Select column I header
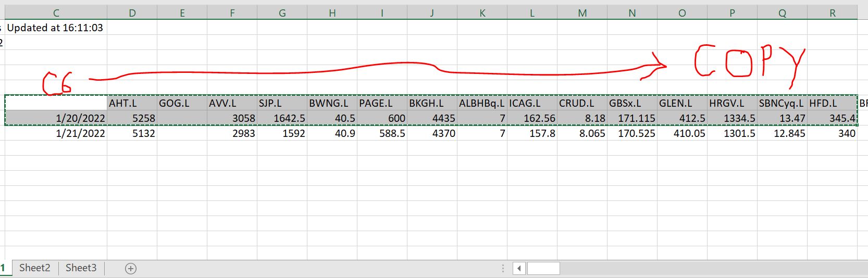 click(382, 13)
